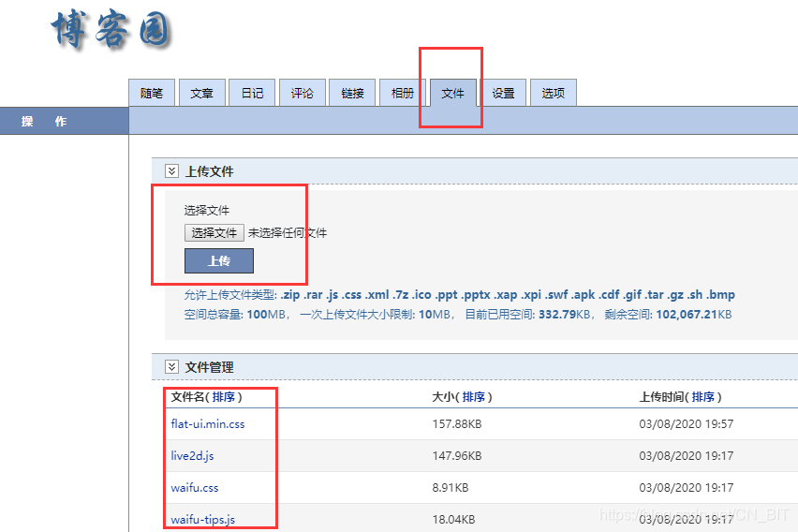Click the blue 上传 button

(219, 260)
